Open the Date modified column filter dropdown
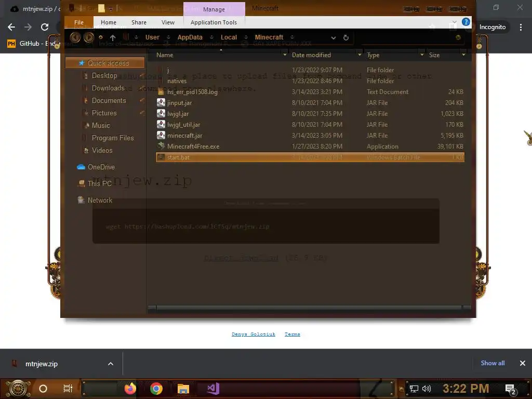 (x=360, y=55)
